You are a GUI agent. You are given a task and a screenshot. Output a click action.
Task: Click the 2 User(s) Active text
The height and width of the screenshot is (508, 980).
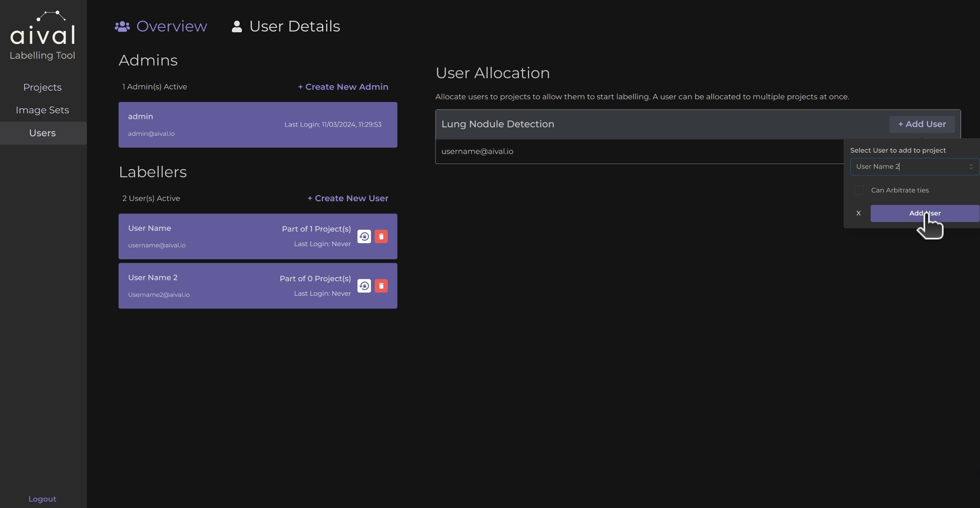click(151, 198)
